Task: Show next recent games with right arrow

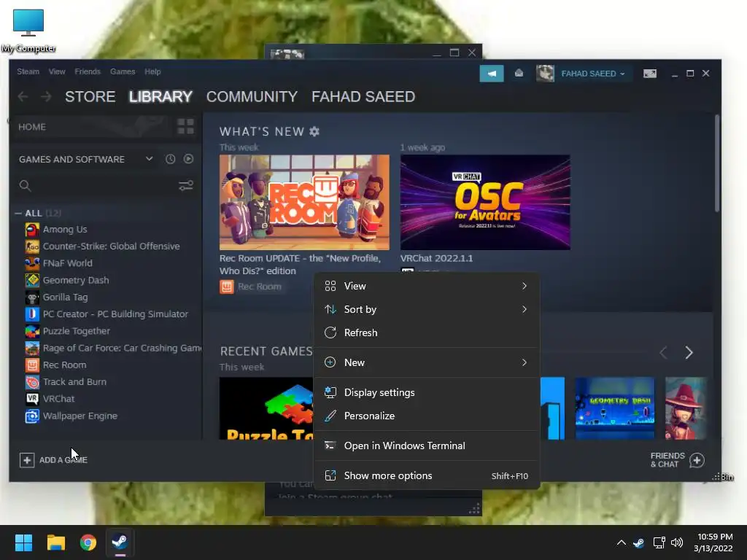Action: pos(689,352)
